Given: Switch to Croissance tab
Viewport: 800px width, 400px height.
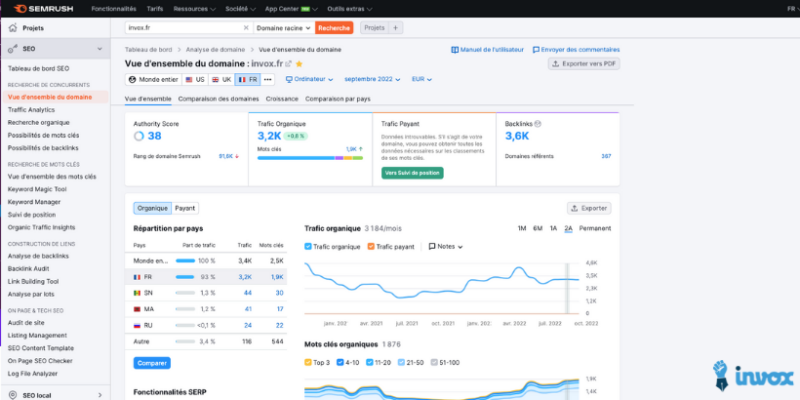Looking at the screenshot, I should 282,99.
